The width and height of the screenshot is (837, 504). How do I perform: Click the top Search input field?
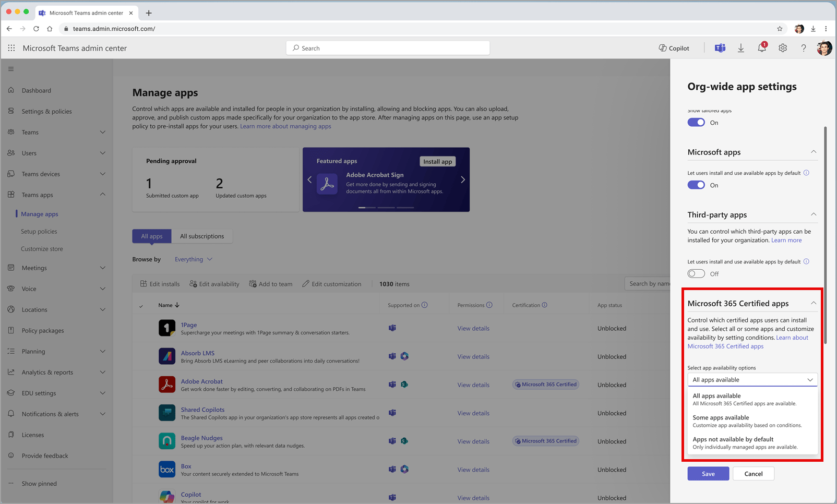click(388, 48)
